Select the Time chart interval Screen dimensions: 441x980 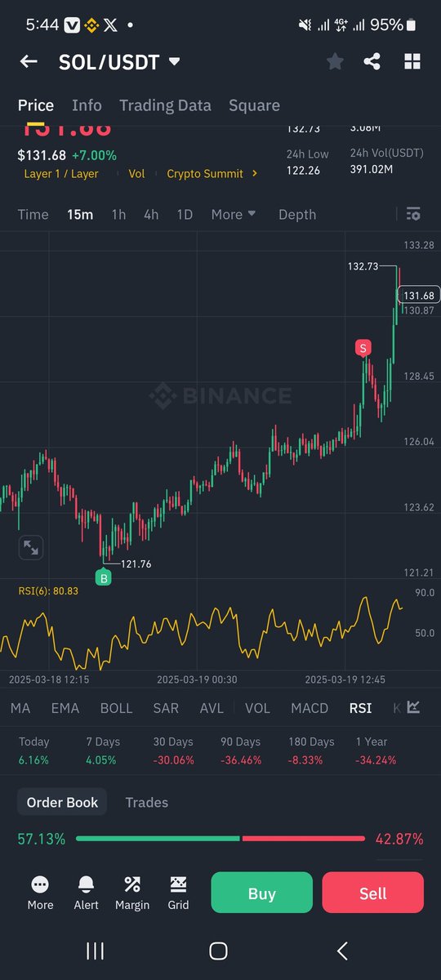click(33, 215)
